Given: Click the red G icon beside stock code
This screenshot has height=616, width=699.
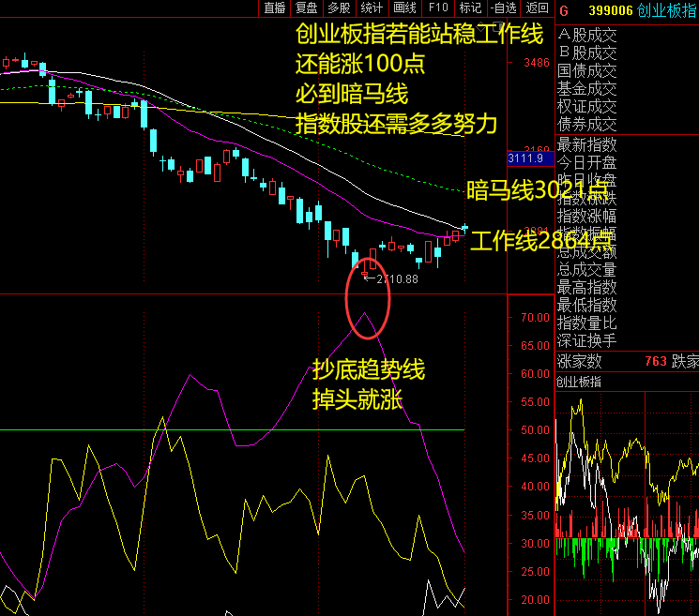Looking at the screenshot, I should pyautogui.click(x=564, y=11).
